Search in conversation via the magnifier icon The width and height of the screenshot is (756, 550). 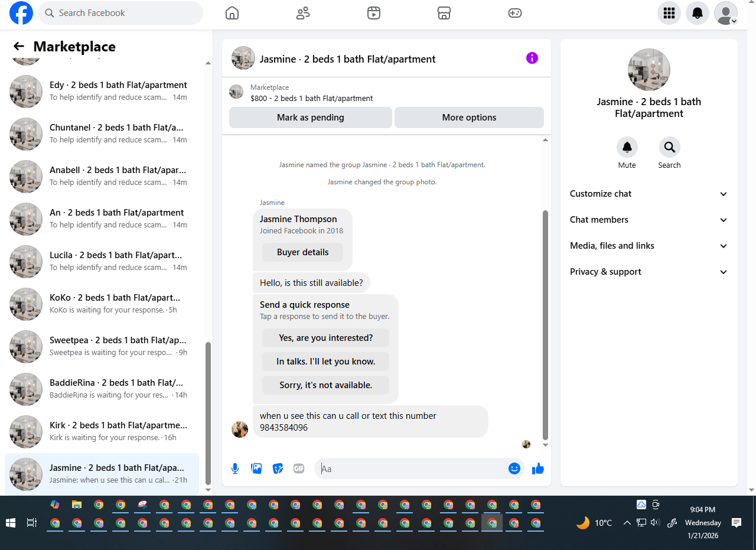click(670, 147)
